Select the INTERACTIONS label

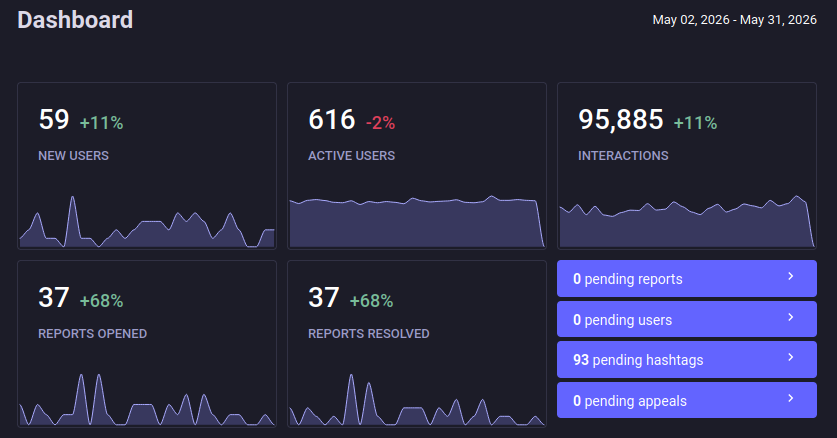coord(623,155)
